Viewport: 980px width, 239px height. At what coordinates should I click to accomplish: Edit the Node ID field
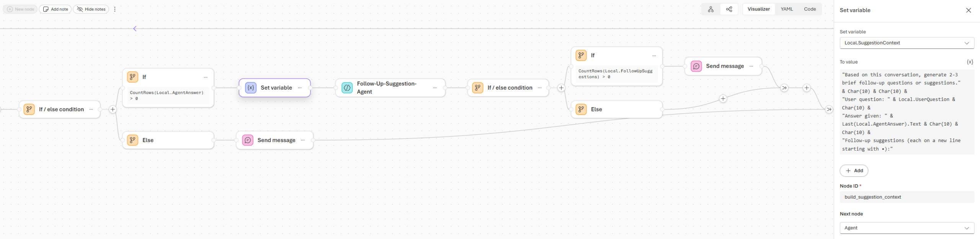(906, 197)
